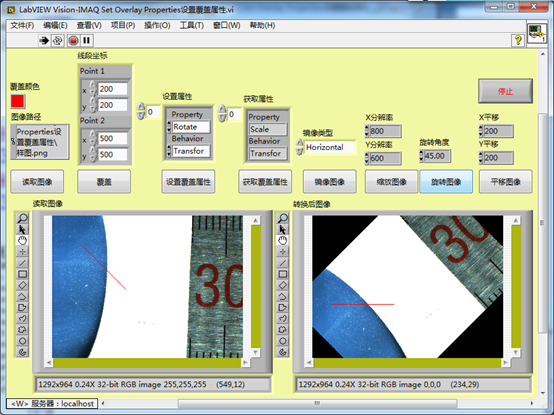The height and width of the screenshot is (415, 554).
Task: Click the 旋转角度 field showing 45.00
Action: click(437, 156)
